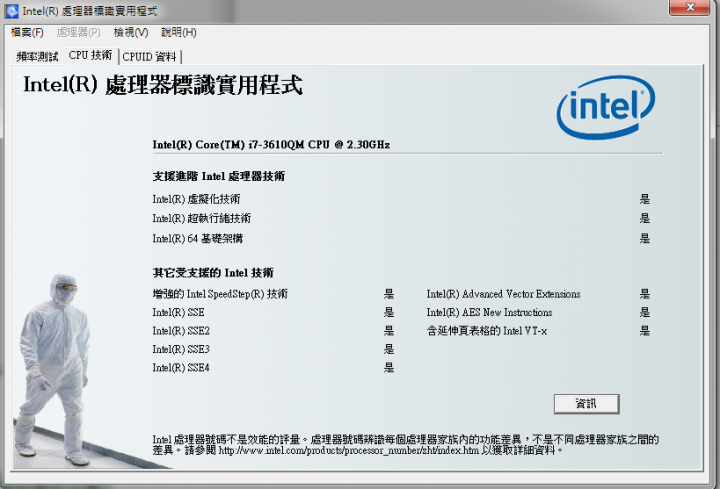The width and height of the screenshot is (720, 489).
Task: Click the Intel logo graphic
Action: [606, 107]
